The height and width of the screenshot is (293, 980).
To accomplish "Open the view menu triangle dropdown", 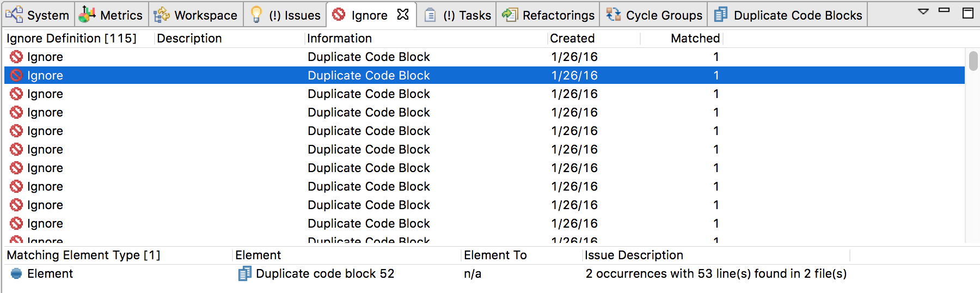I will (x=923, y=11).
